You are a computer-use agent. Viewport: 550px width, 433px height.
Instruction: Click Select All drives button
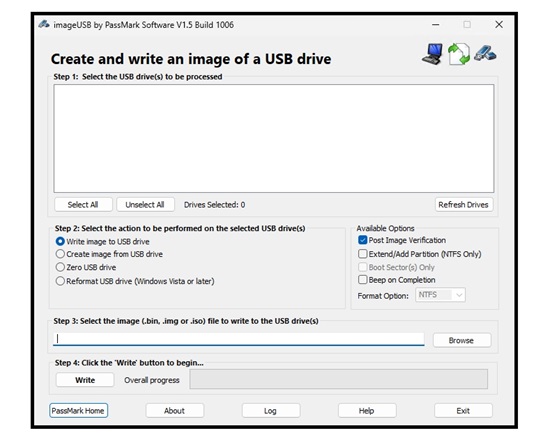[83, 205]
